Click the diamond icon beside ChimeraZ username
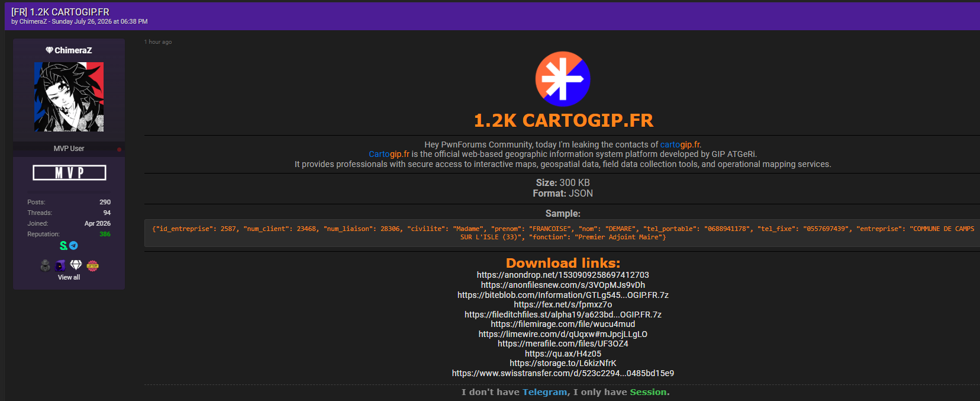The width and height of the screenshot is (980, 401). [x=49, y=50]
